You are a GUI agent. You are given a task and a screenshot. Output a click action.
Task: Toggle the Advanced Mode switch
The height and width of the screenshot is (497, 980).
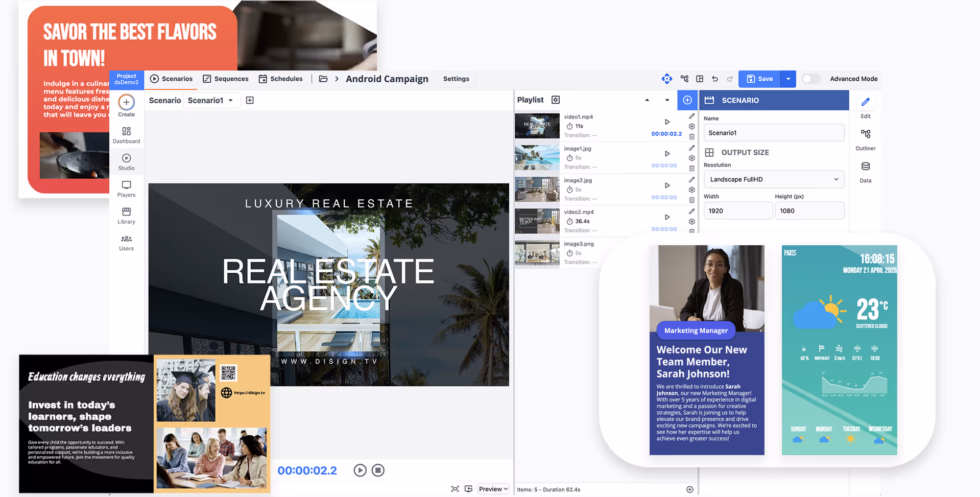tap(810, 79)
